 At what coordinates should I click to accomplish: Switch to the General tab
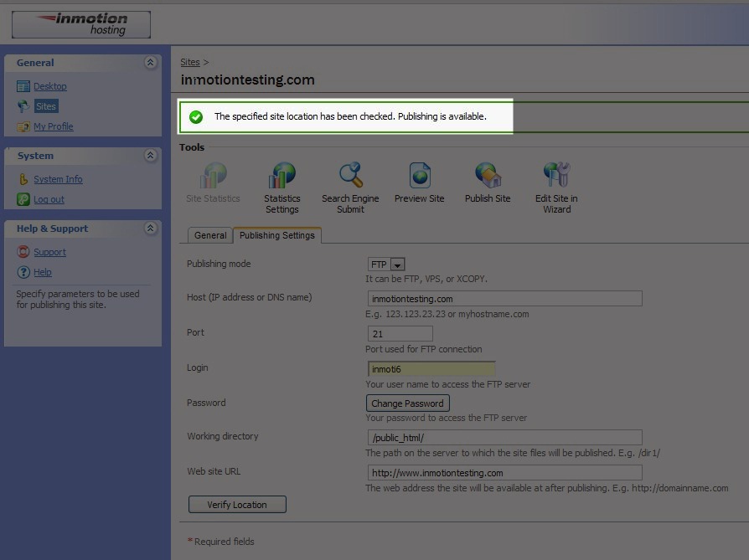[210, 236]
